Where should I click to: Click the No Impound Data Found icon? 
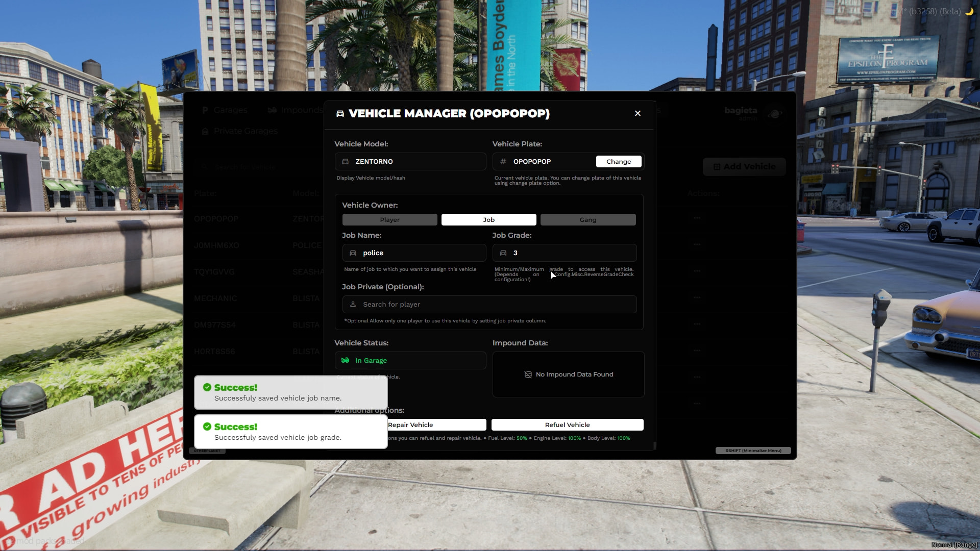[528, 374]
